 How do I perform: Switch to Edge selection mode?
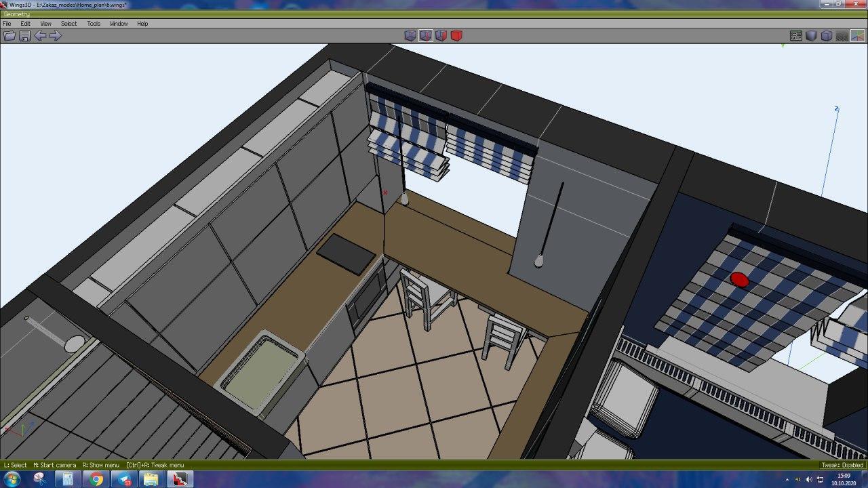(426, 36)
